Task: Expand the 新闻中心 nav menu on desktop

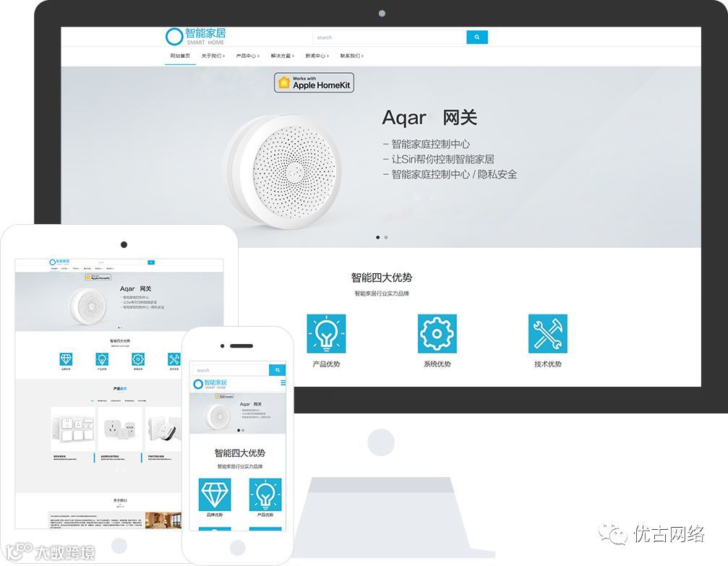Action: point(317,56)
